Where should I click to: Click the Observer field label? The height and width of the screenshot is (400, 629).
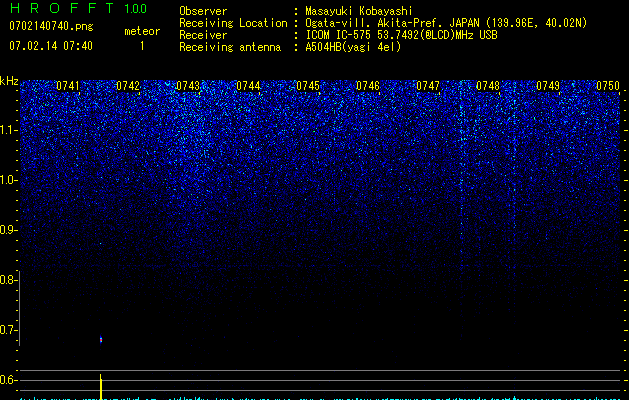click(x=203, y=11)
